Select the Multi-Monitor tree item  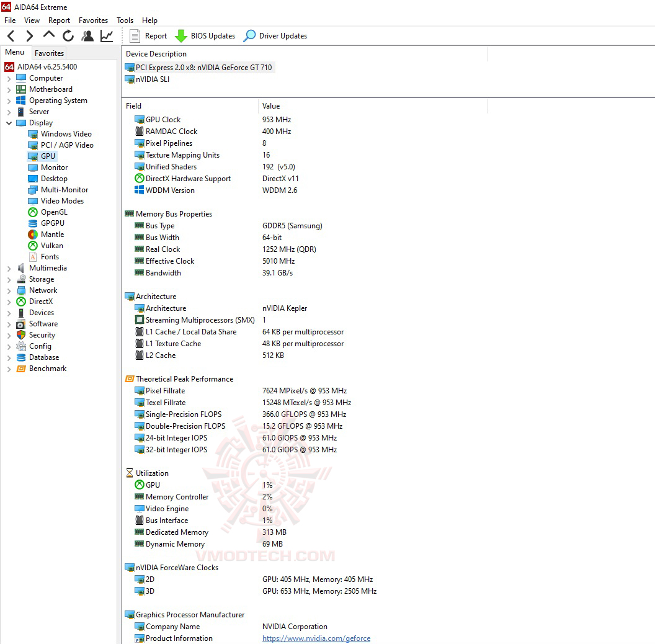point(58,190)
